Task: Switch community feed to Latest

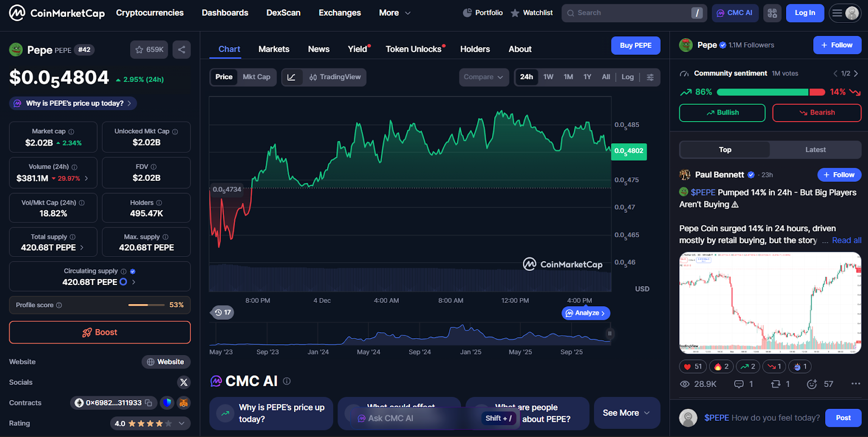Action: click(815, 150)
